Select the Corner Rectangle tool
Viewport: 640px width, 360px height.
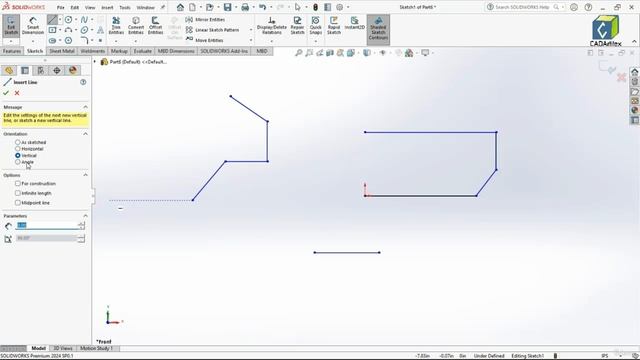(x=52, y=30)
